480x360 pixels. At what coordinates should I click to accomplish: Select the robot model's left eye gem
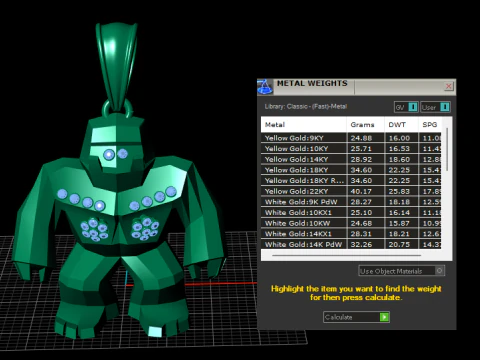point(109,154)
